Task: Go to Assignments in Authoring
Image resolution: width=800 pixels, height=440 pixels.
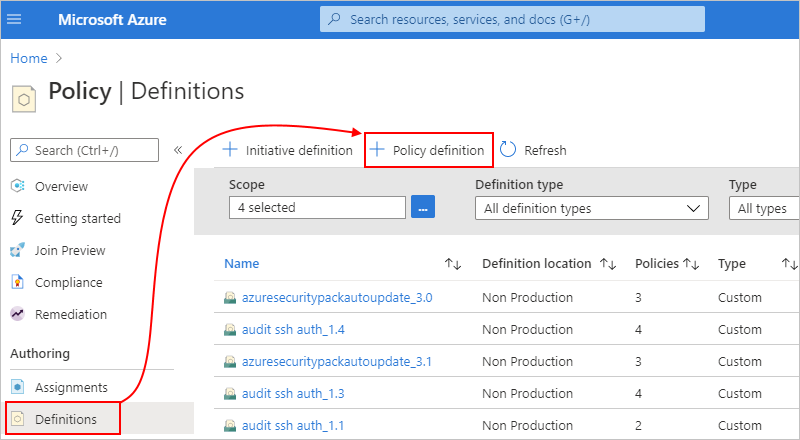Action: click(70, 387)
